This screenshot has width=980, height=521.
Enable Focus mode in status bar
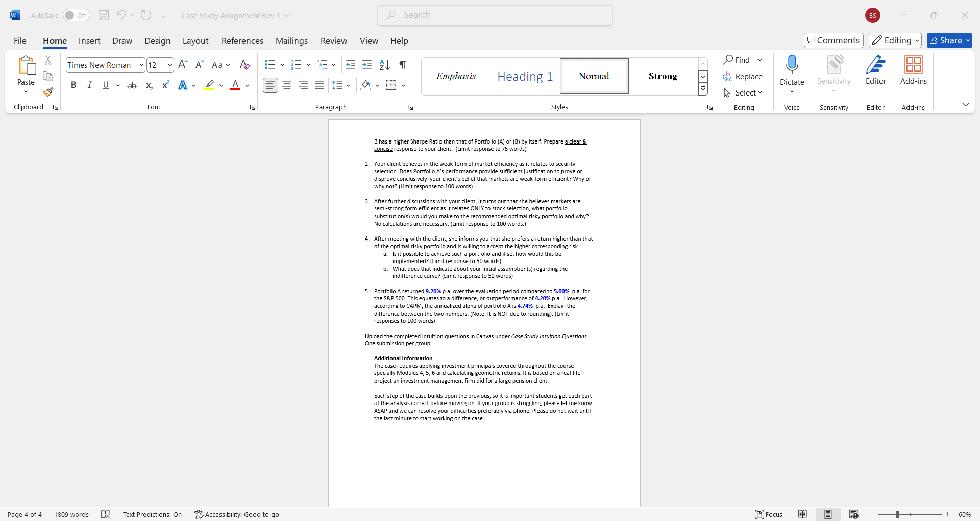768,514
